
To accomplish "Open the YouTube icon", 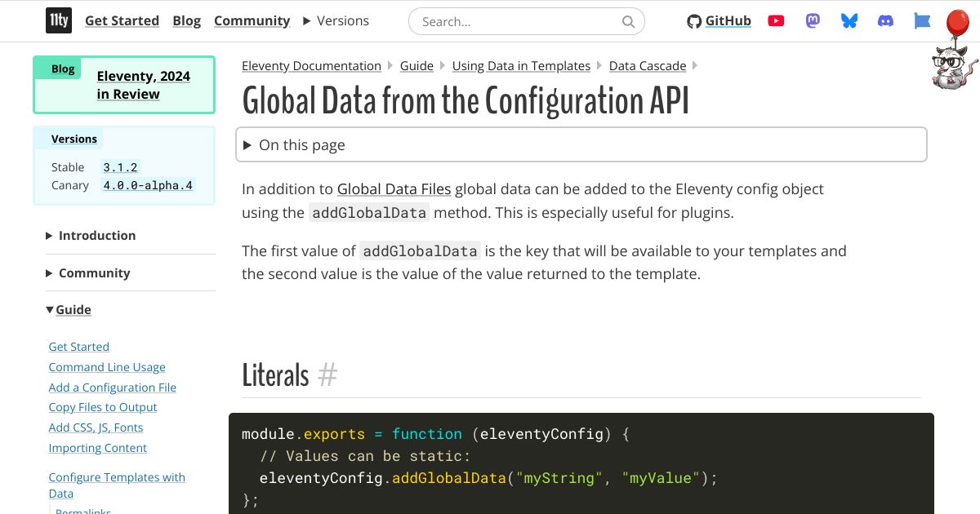I will coord(776,21).
